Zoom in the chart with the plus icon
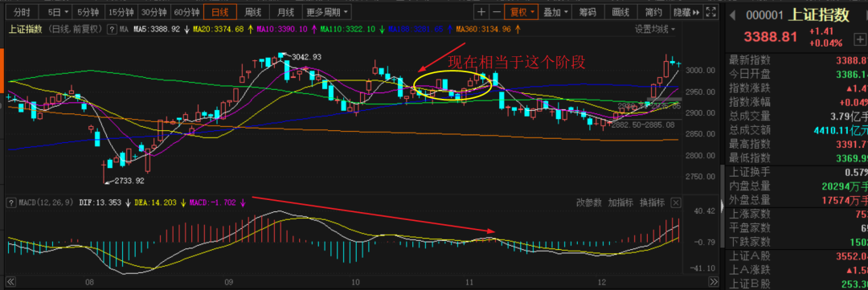Screen dimensions: 868x290 click(x=481, y=11)
